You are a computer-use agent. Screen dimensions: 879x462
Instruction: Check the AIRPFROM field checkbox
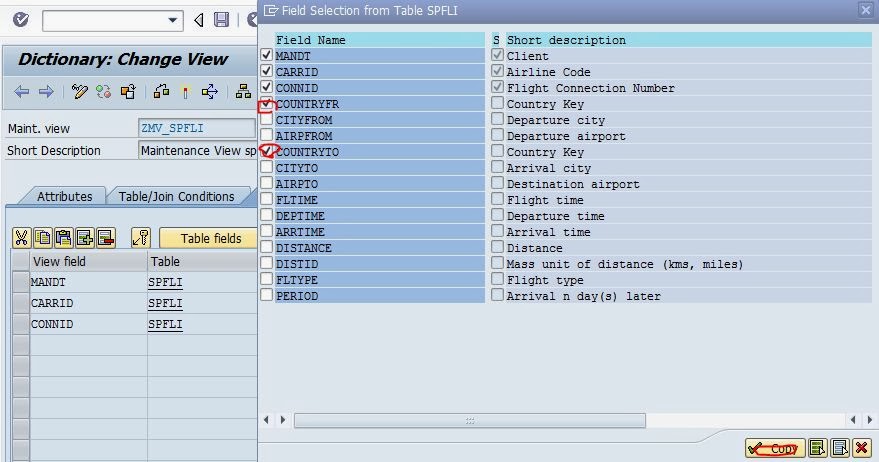coord(266,135)
